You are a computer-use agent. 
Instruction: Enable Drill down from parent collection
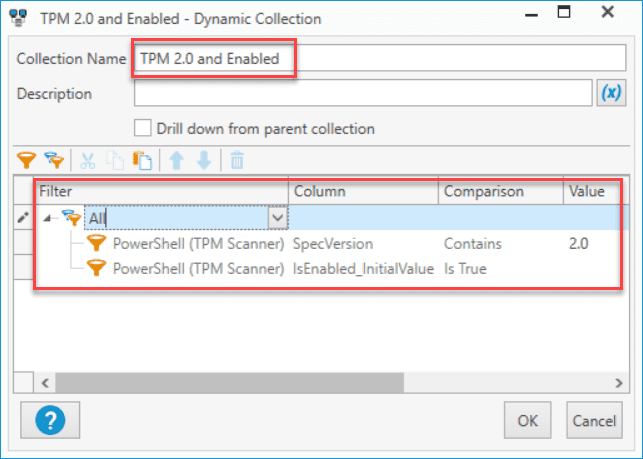[x=142, y=128]
